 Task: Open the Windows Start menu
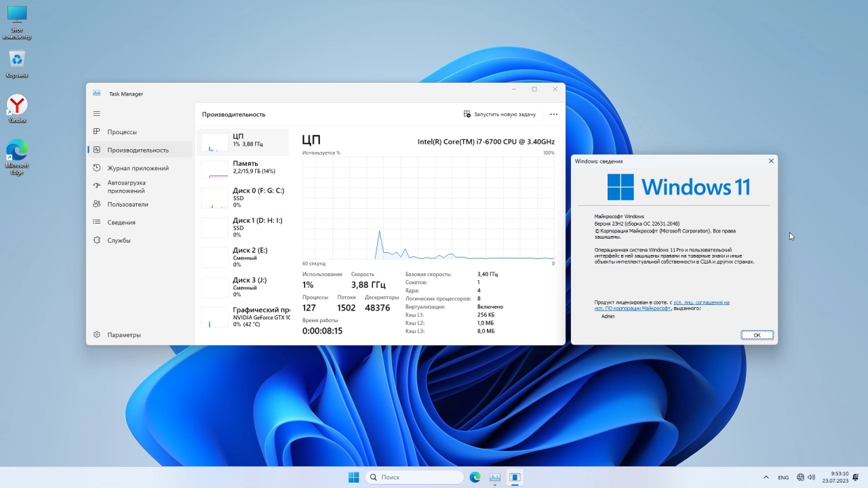click(353, 477)
